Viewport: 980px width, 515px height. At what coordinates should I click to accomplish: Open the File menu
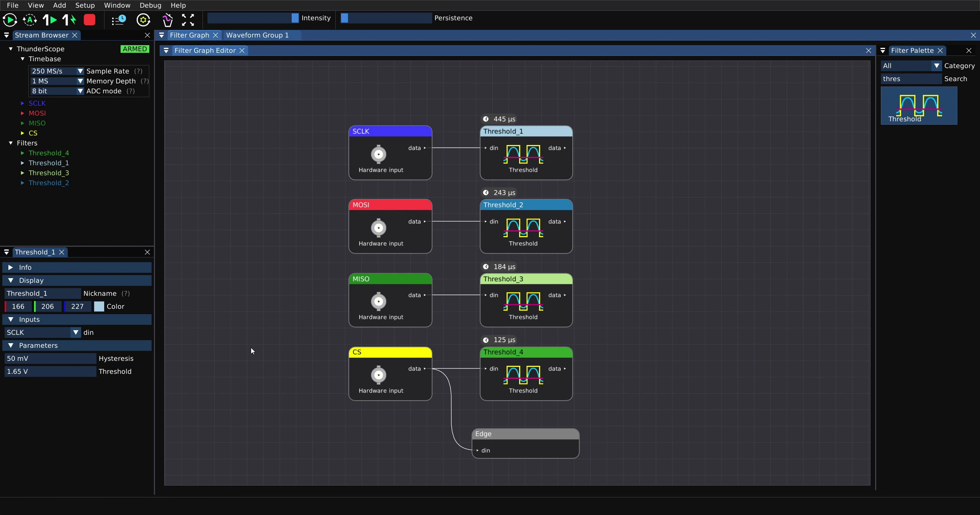tap(13, 5)
